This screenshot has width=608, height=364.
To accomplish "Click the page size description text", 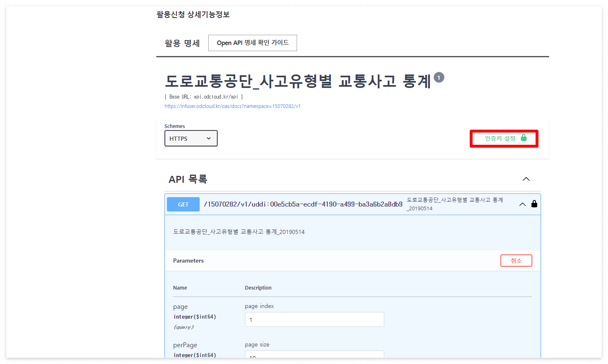I will (257, 345).
